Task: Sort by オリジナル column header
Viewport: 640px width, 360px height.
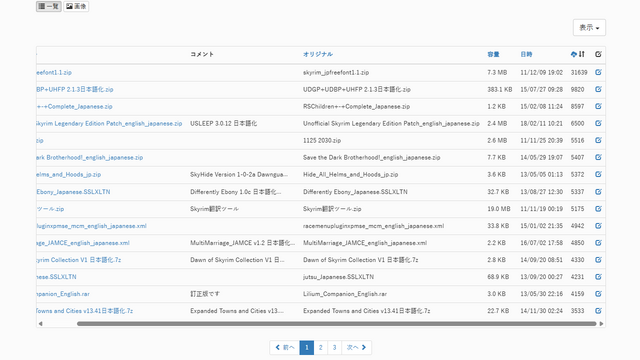Action: click(318, 54)
